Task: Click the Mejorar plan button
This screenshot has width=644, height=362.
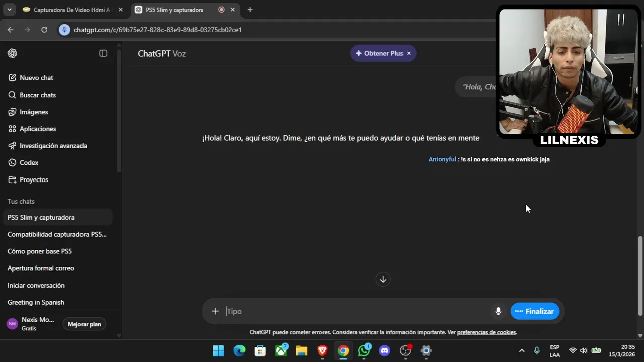Action: (x=85, y=324)
